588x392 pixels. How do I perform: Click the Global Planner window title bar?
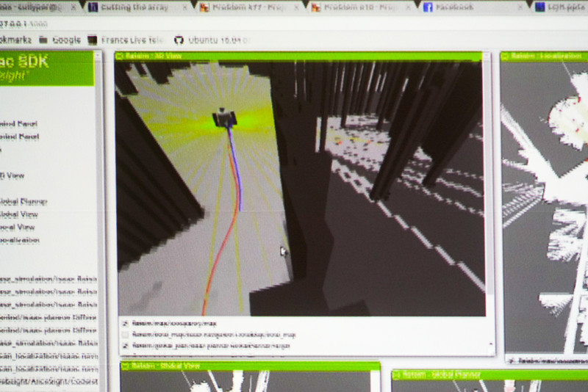coord(490,374)
